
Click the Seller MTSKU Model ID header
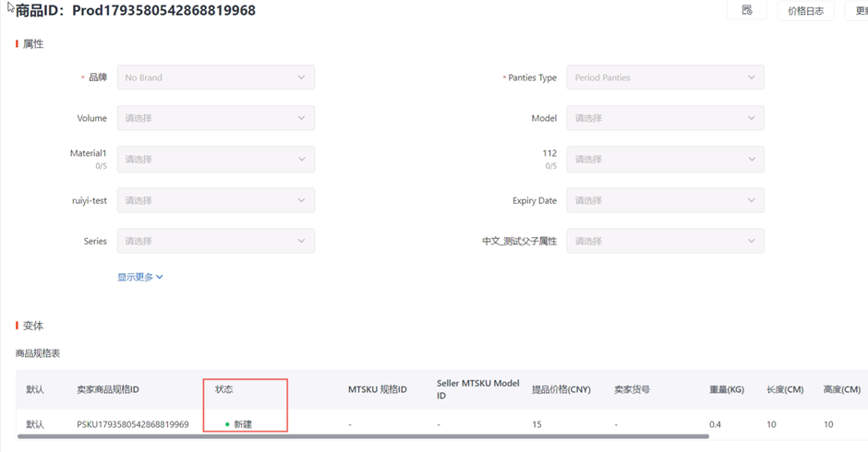tap(477, 389)
